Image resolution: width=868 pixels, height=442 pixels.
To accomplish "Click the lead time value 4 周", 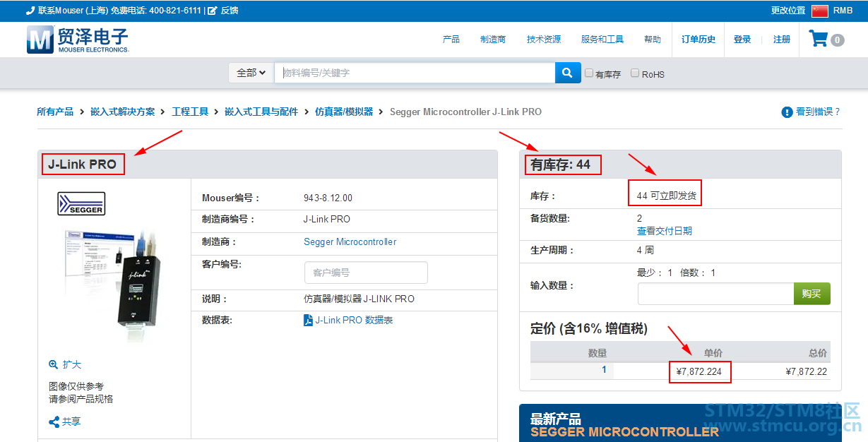I will [646, 250].
